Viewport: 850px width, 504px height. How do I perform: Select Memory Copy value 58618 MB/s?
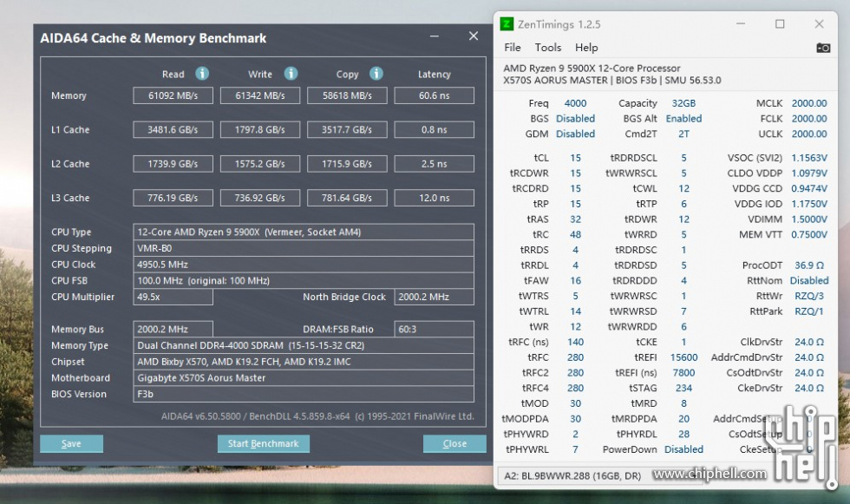click(347, 95)
